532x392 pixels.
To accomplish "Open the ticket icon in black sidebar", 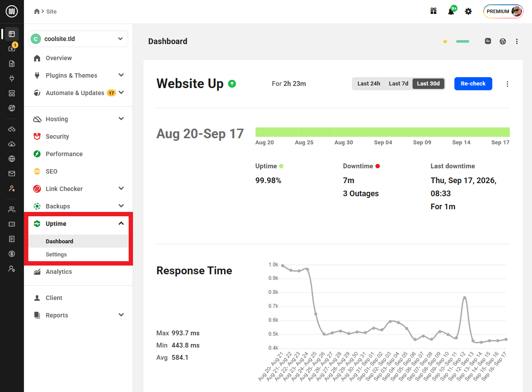I will tap(12, 224).
